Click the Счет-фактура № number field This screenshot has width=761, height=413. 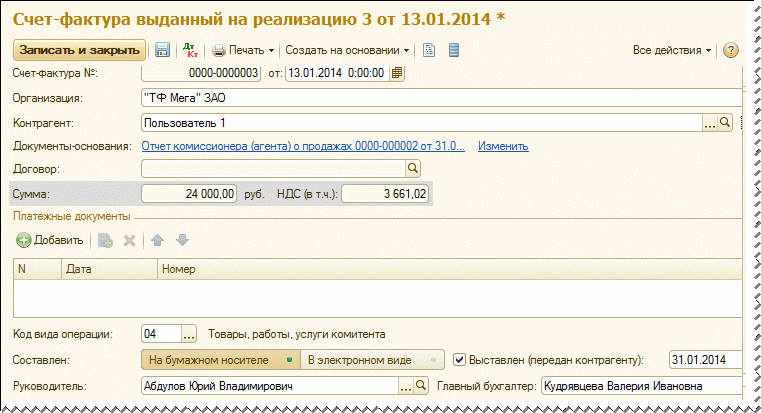(x=201, y=73)
